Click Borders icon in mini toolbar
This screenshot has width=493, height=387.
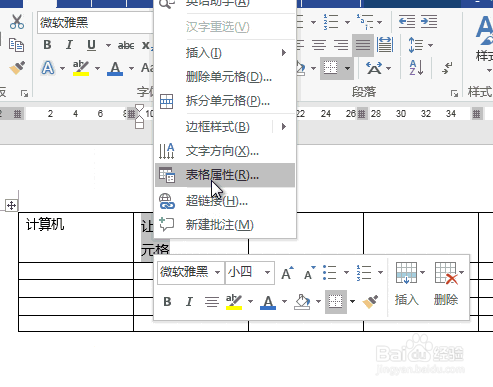coord(336,302)
